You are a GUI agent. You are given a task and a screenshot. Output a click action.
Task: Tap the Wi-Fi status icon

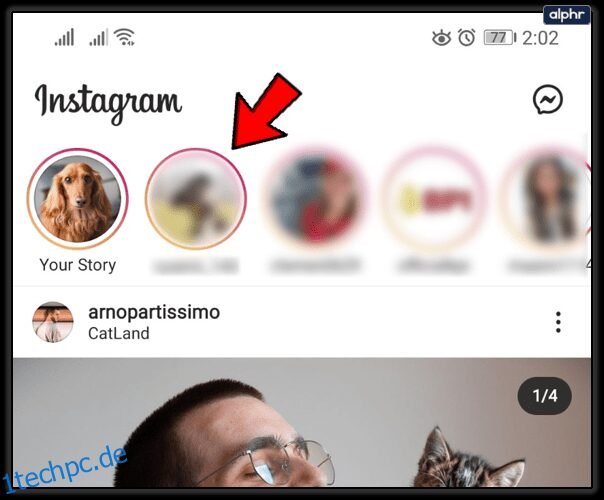coord(124,37)
